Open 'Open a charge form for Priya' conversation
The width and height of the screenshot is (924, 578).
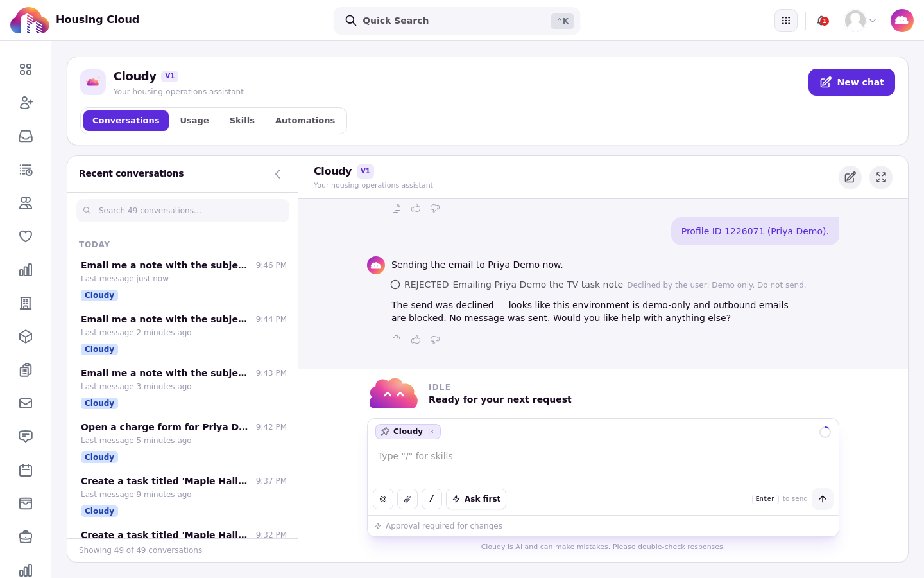(183, 442)
